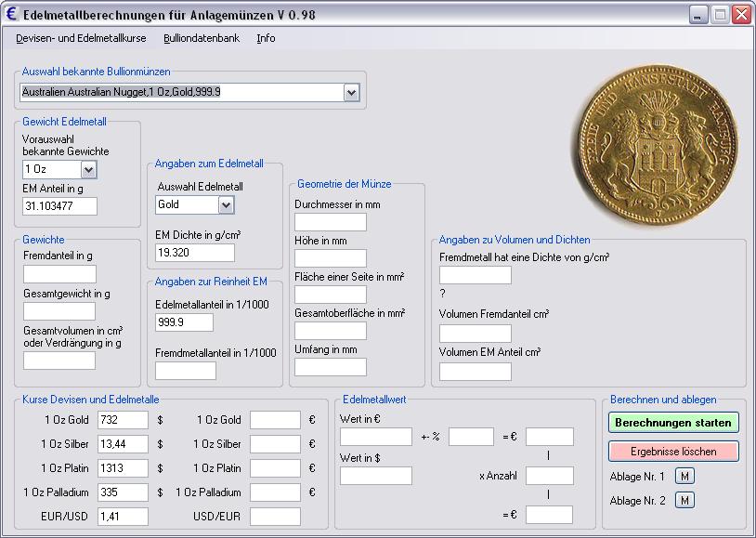Open the Devisen- und Edelmetallkurse menu
Screen dimensions: 756x538
(x=81, y=38)
